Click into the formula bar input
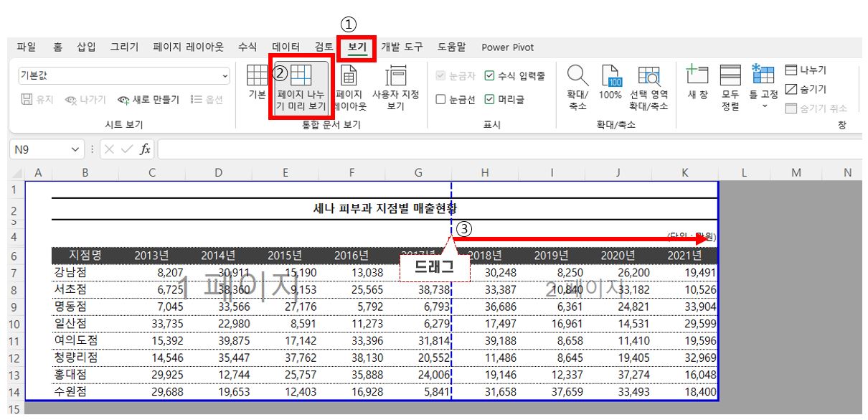This screenshot has height=420, width=868. coord(509,149)
